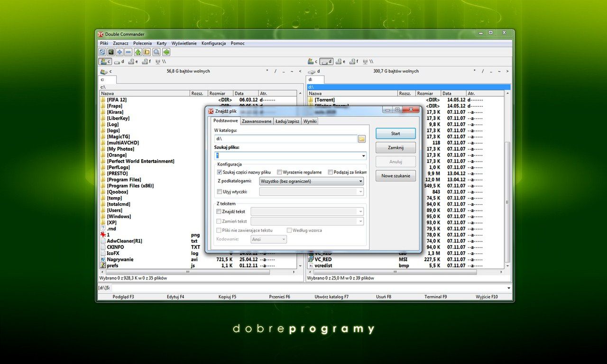Click the red splat icon of file 1
The height and width of the screenshot is (364, 607).
103,235
